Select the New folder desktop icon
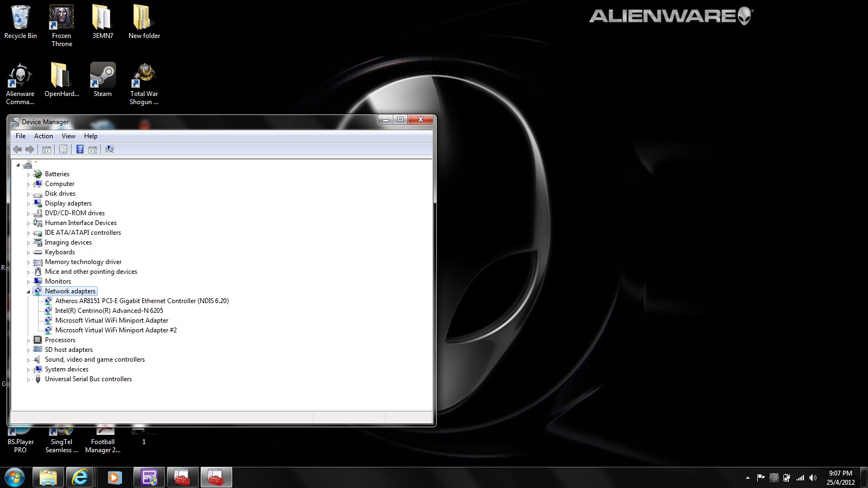868x488 pixels. pos(144,22)
